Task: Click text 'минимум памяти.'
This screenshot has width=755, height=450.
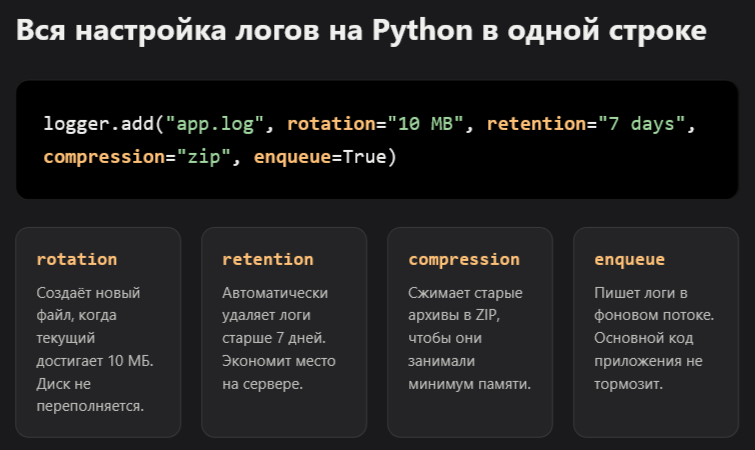Action: 469,384
